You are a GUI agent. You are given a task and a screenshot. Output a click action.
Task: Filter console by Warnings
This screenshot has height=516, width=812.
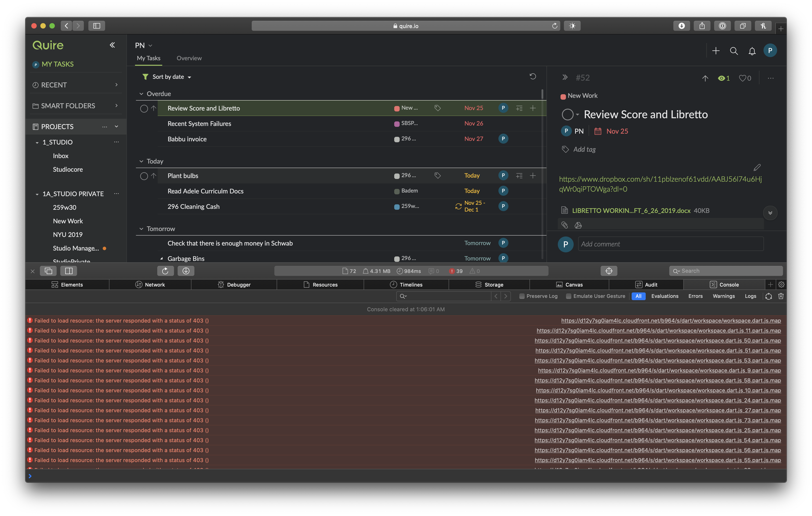pos(724,296)
